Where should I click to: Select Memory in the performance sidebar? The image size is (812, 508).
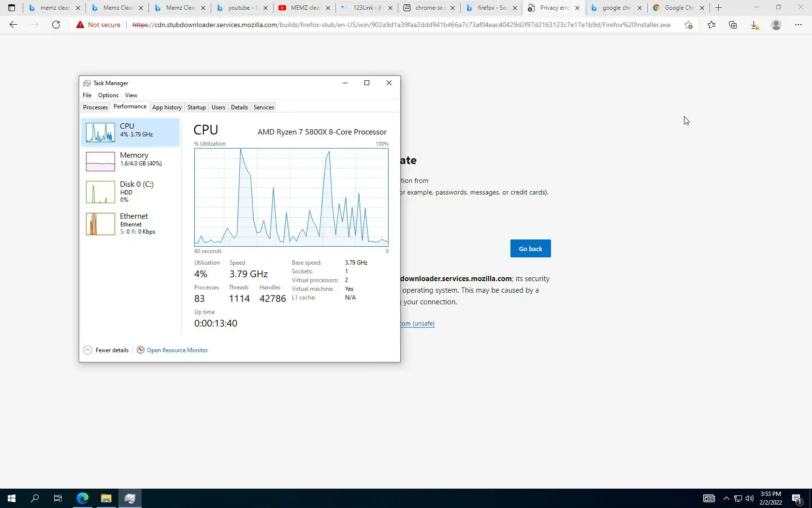click(x=130, y=161)
